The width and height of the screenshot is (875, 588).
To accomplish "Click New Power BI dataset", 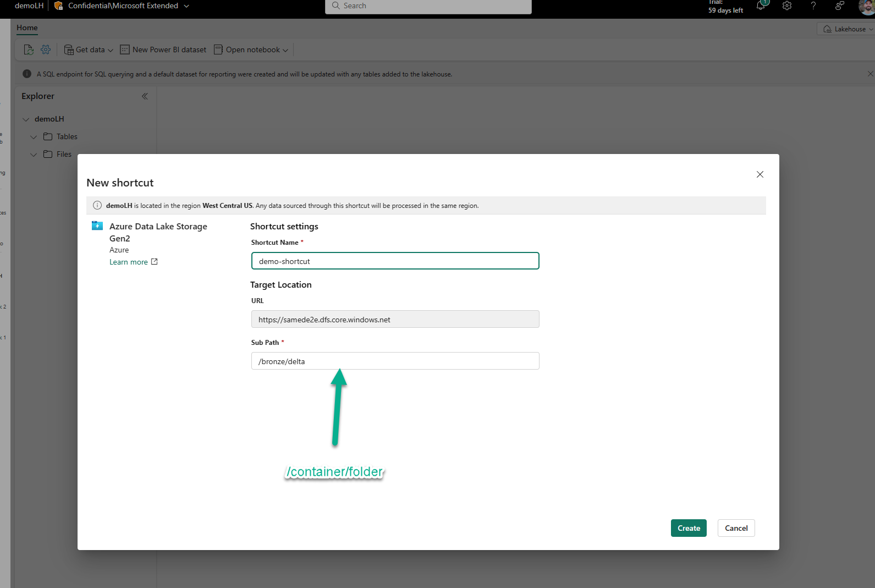I will pyautogui.click(x=163, y=50).
